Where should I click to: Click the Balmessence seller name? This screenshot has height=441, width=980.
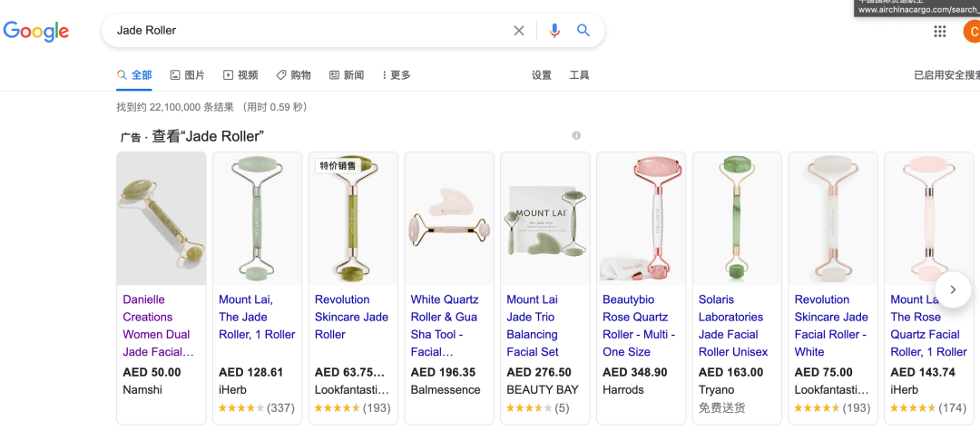(446, 390)
